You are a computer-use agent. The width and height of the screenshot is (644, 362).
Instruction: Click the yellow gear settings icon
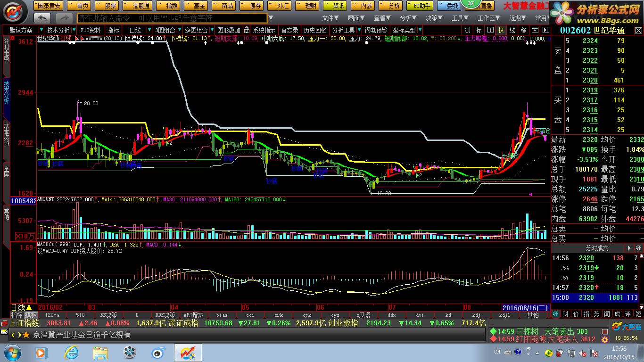click(x=604, y=339)
